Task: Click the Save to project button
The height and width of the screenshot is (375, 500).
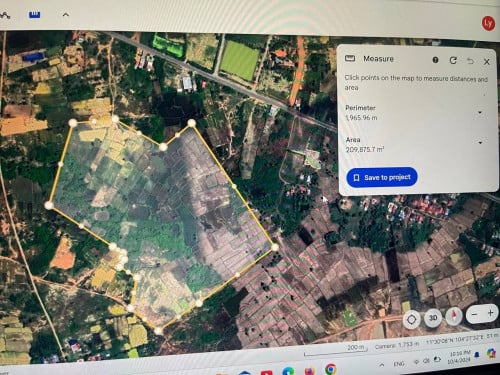Action: (382, 177)
